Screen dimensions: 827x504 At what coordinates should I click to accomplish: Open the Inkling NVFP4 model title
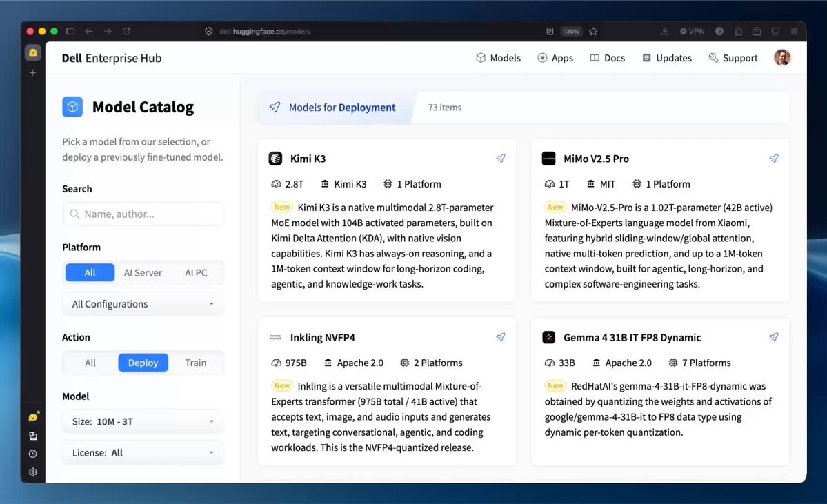(x=322, y=337)
